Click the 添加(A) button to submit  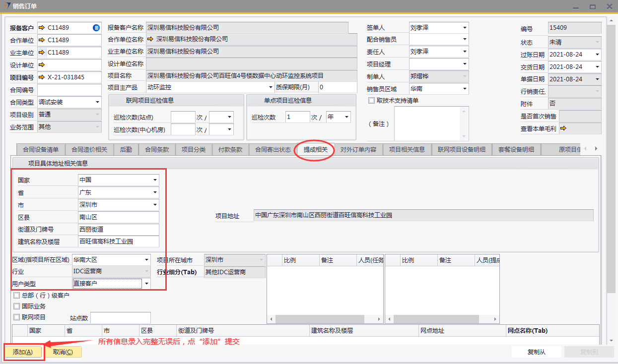pos(23,352)
